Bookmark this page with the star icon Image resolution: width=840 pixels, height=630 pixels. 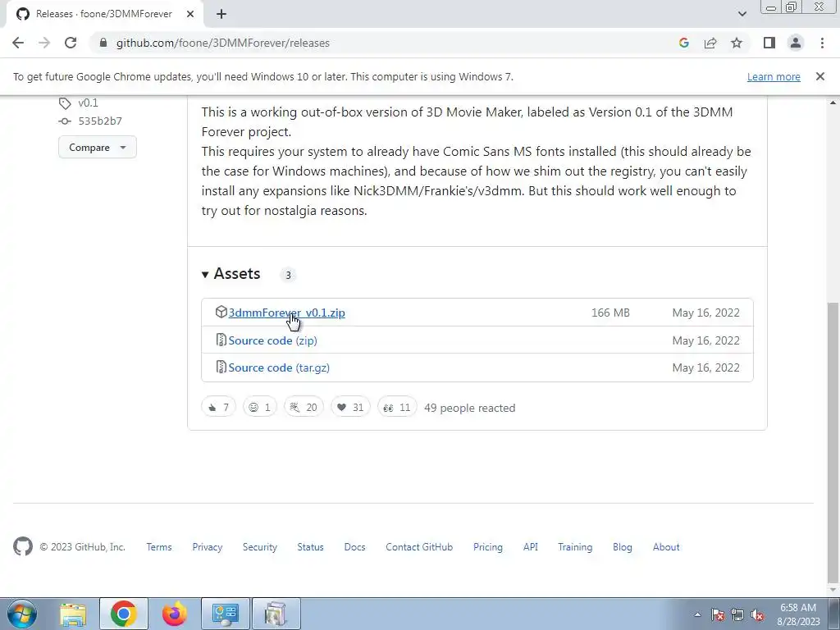click(737, 43)
